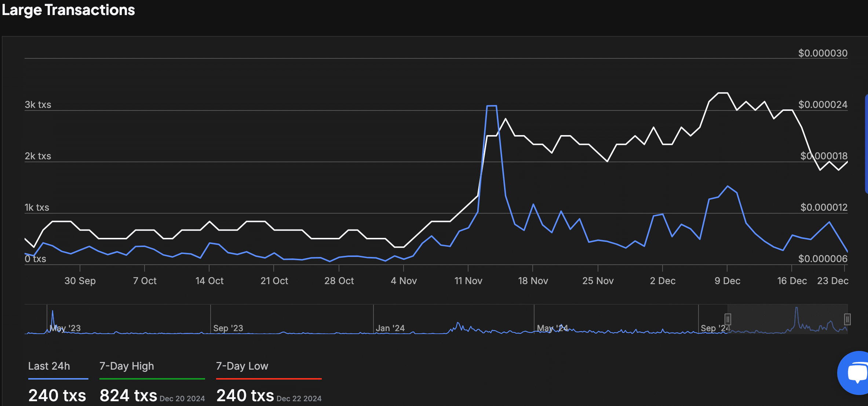Click the 3k txs axis label
The image size is (868, 406).
(x=38, y=105)
